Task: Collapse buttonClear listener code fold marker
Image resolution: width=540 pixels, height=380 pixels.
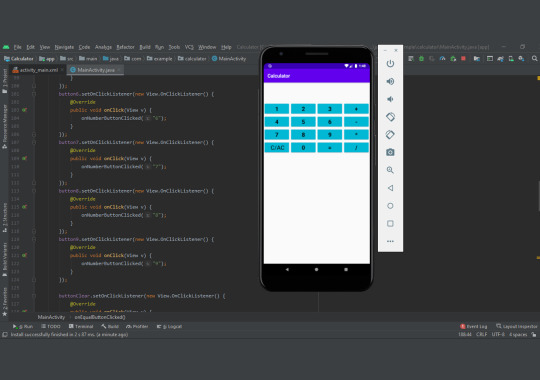Action: coord(34,296)
